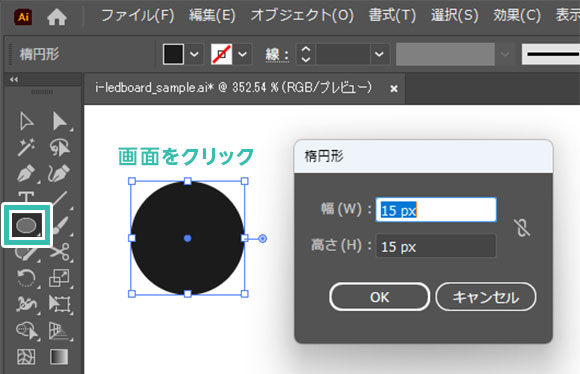
Task: Open the ファイル(F) menu
Action: click(x=137, y=16)
